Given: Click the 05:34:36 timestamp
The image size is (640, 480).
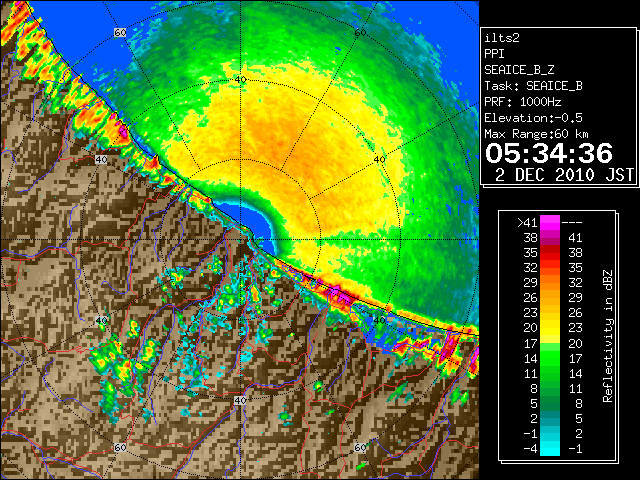Looking at the screenshot, I should pos(549,153).
